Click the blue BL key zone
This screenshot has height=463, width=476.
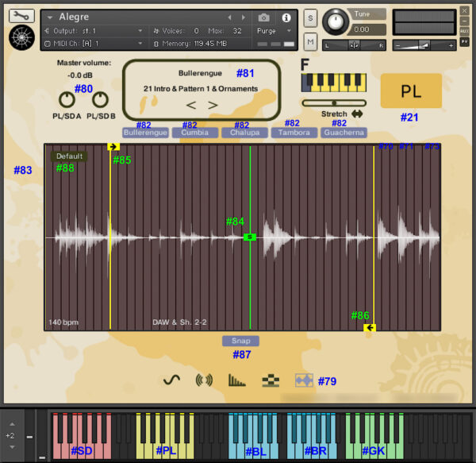(x=254, y=436)
